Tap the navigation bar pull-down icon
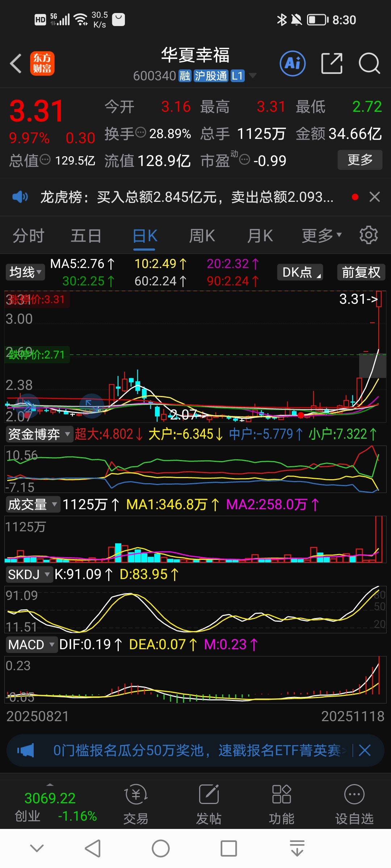 coord(297,848)
